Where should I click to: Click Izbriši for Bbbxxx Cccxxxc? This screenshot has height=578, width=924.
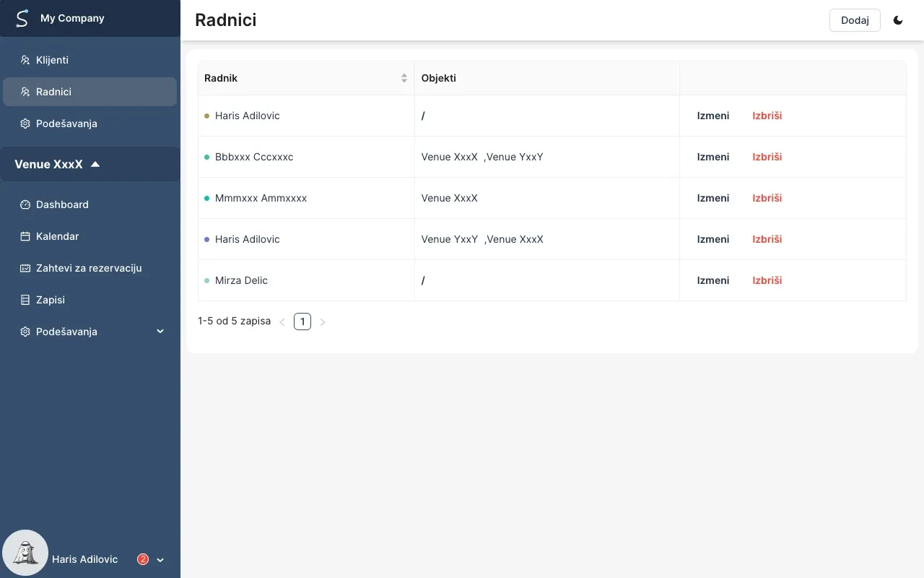coord(767,157)
